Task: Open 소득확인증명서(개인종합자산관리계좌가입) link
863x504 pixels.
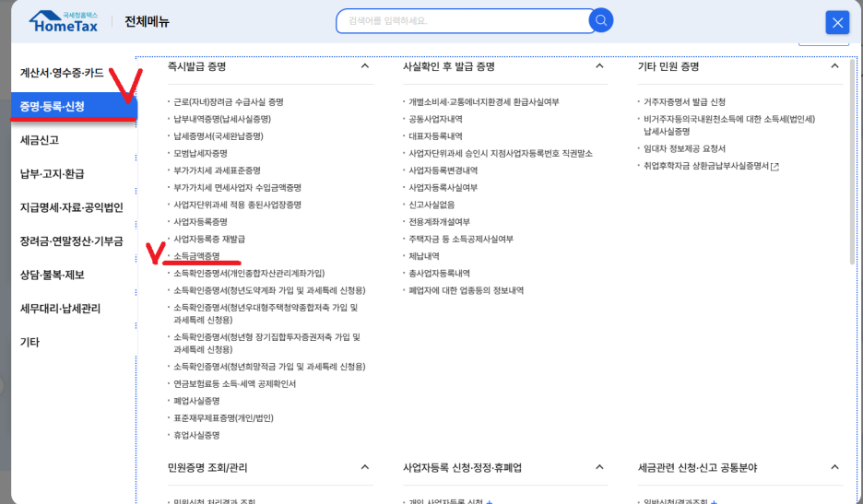Action: (249, 273)
